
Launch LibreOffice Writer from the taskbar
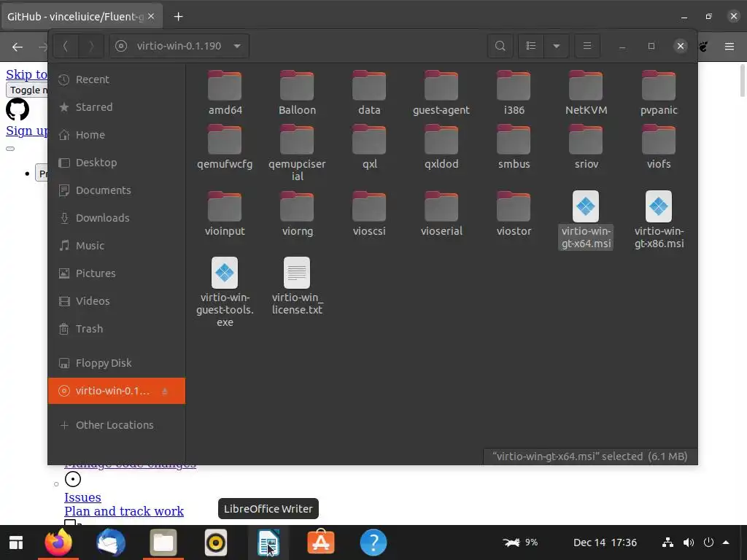tap(268, 542)
